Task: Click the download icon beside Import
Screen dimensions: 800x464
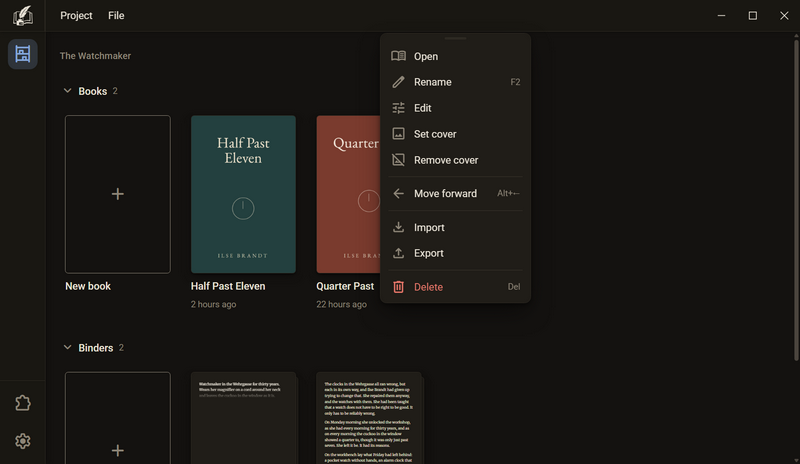Action: [398, 227]
